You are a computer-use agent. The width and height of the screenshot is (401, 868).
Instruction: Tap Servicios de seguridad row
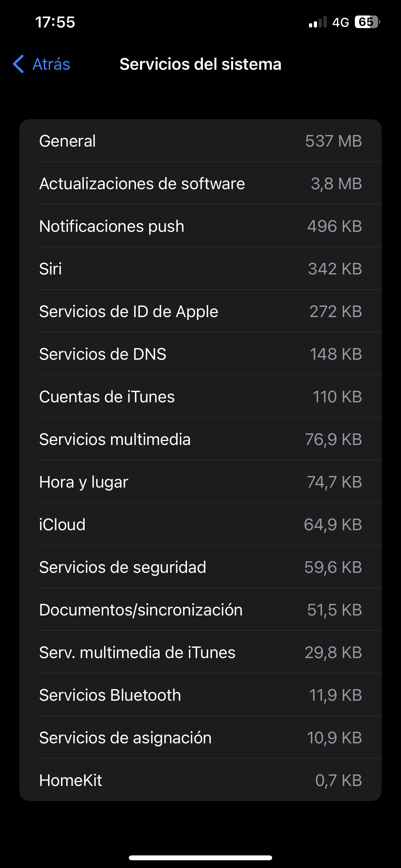(x=200, y=567)
